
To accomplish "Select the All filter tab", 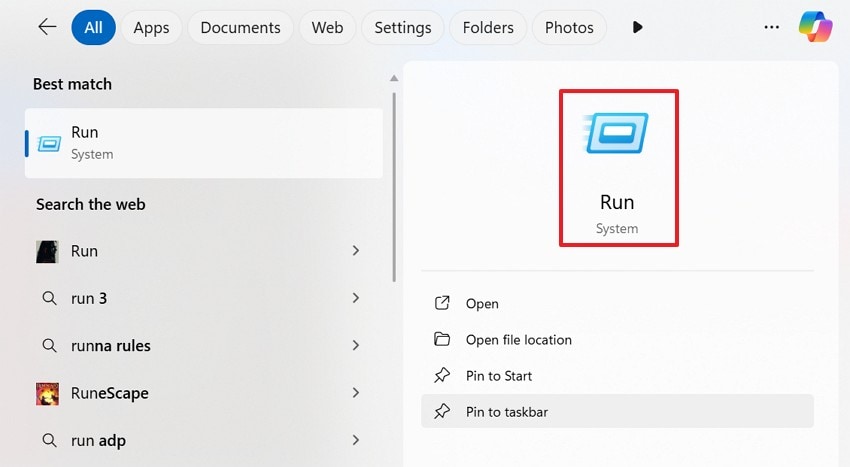I will [93, 27].
